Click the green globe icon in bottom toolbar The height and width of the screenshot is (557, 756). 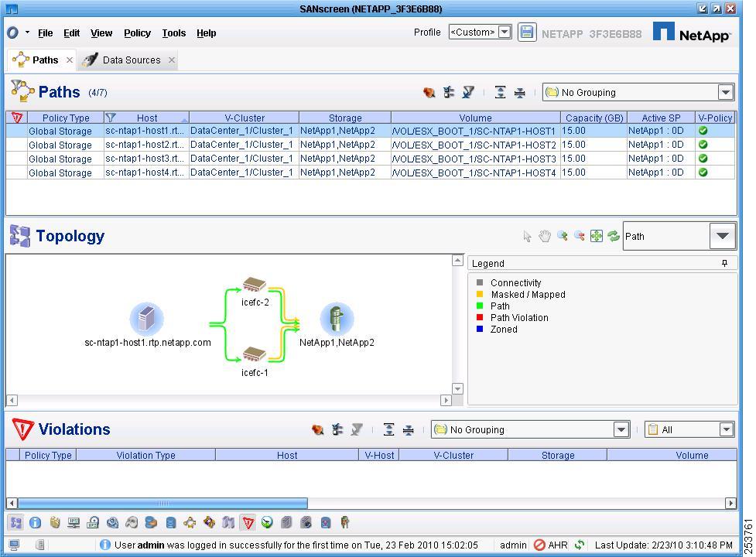tap(267, 522)
